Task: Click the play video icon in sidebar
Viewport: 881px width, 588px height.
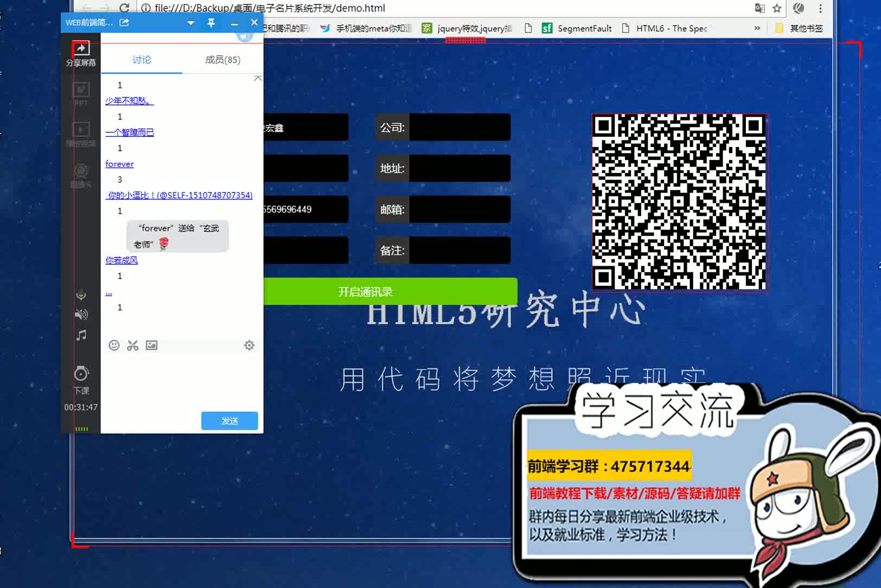Action: click(81, 134)
